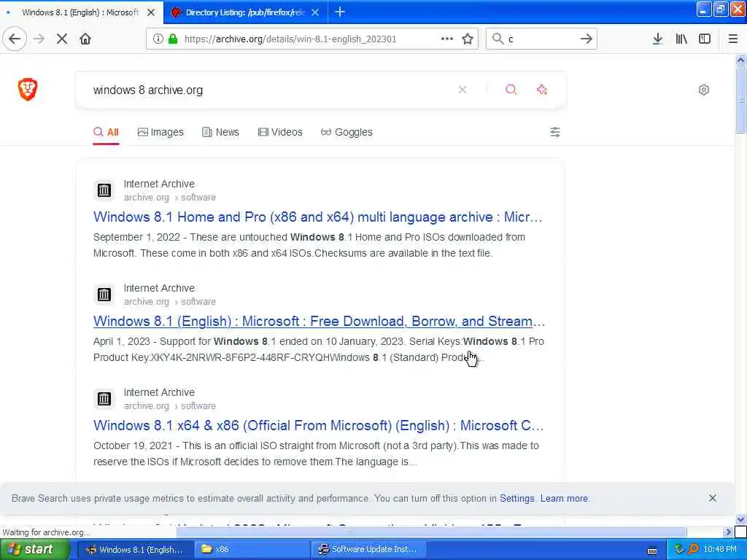The width and height of the screenshot is (747, 560).
Task: Switch to Images results
Action: pyautogui.click(x=160, y=132)
